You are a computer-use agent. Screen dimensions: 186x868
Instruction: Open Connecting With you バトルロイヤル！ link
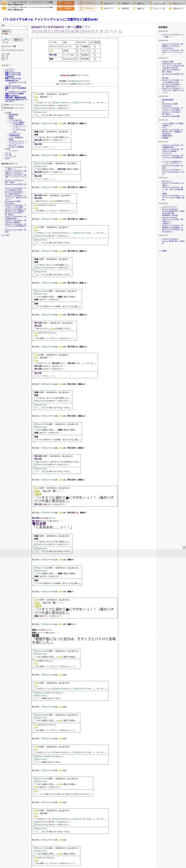(x=16, y=100)
